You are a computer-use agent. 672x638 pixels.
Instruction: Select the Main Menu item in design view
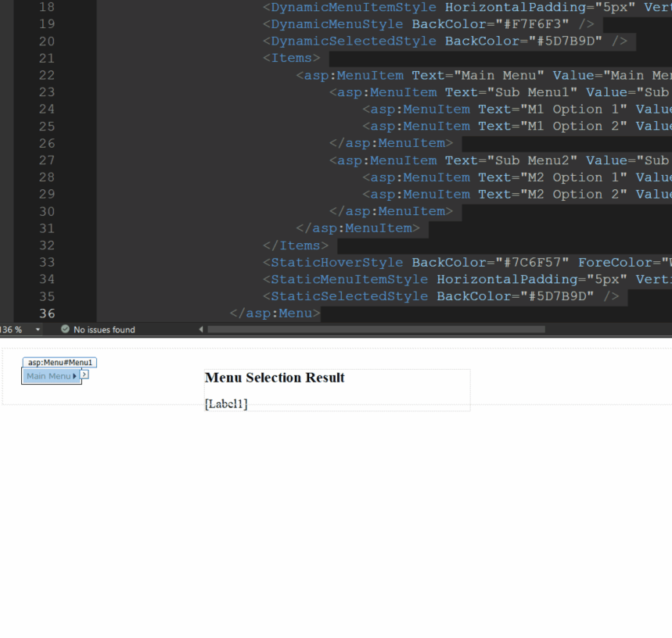point(47,376)
